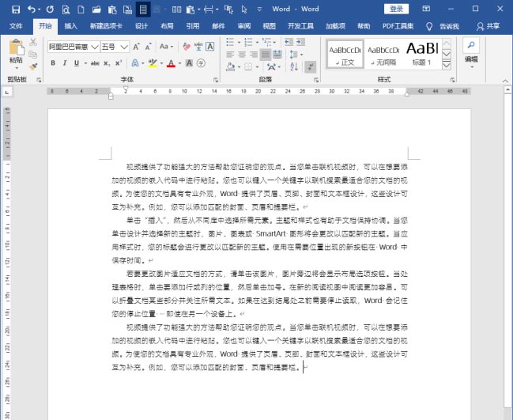The height and width of the screenshot is (420, 513).
Task: Apply the 标题 1 (Heading 1) style
Action: point(422,54)
